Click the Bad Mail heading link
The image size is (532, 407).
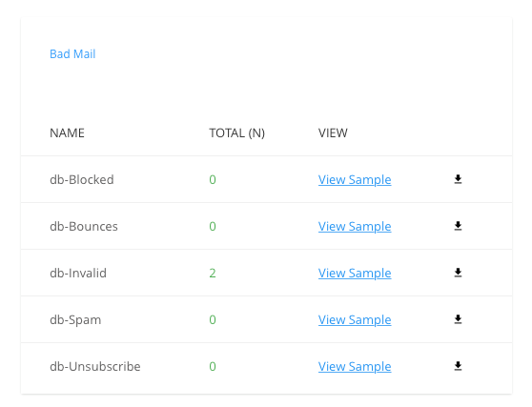pyautogui.click(x=72, y=54)
